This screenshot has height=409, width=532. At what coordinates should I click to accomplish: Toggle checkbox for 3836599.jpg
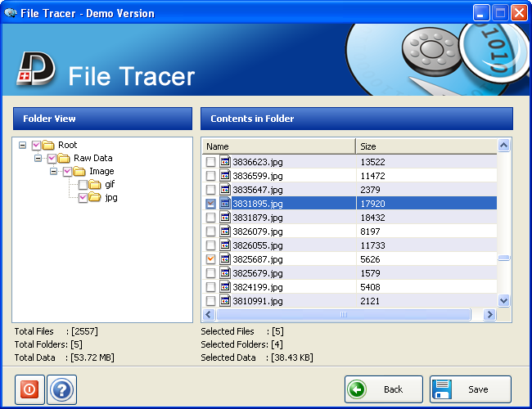click(x=210, y=176)
